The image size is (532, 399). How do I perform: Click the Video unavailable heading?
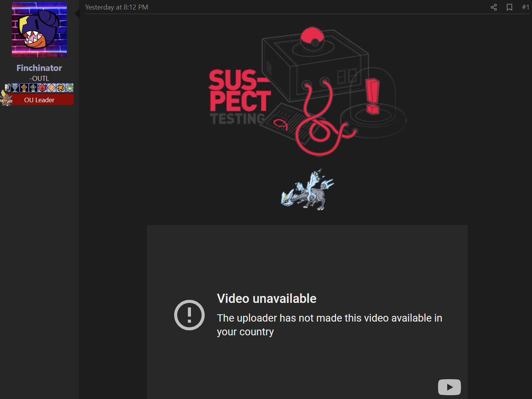tap(267, 299)
